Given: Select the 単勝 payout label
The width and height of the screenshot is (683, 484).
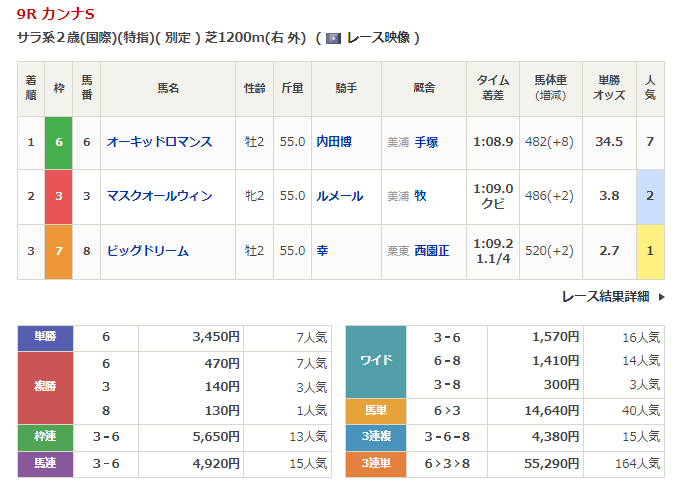Looking at the screenshot, I should [46, 337].
